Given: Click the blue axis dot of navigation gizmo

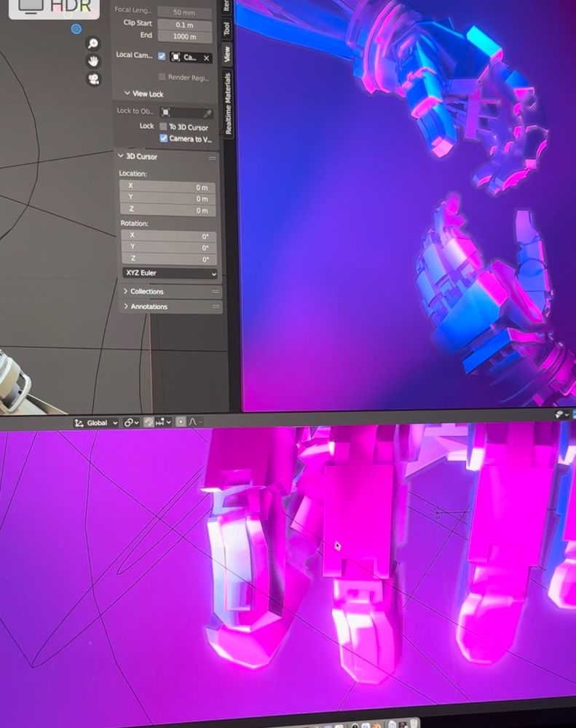Looking at the screenshot, I should coord(76,29).
